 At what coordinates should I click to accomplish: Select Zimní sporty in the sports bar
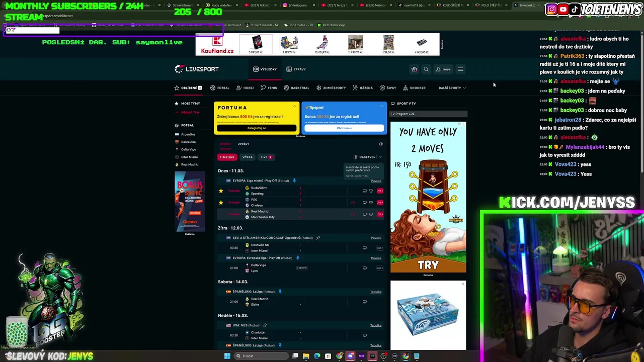[331, 88]
